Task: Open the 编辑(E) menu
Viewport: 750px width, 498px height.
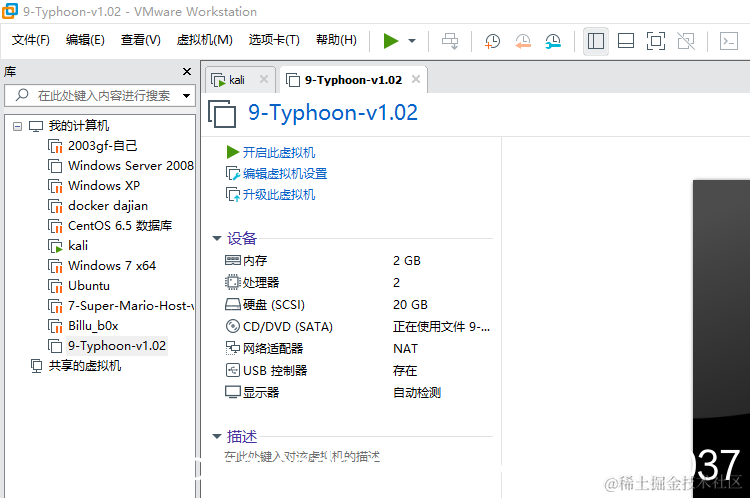Action: [85, 40]
